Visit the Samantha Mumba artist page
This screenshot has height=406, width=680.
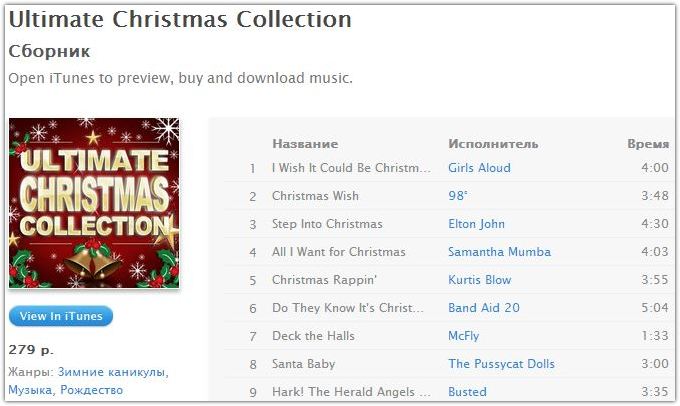point(499,252)
